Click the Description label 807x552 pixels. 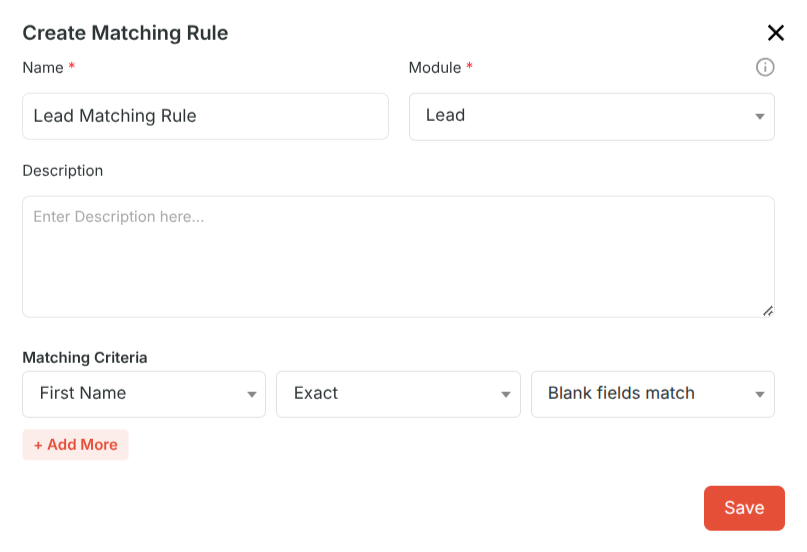(63, 171)
